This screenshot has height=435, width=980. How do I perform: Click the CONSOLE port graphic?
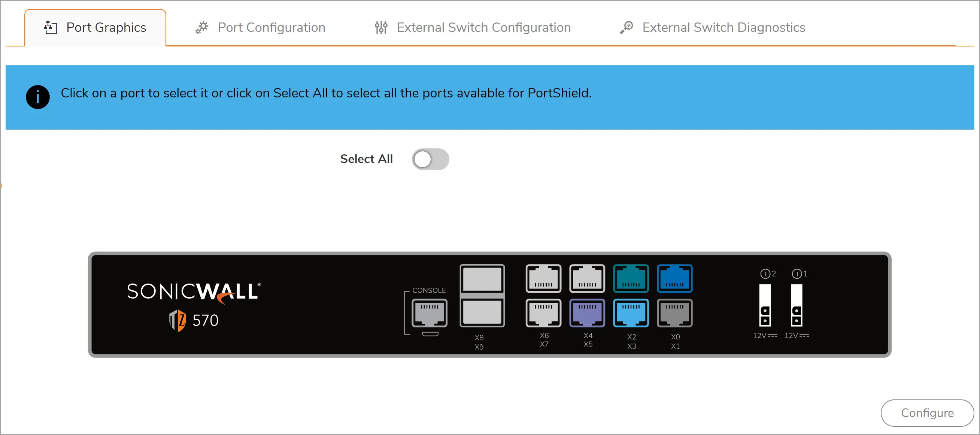tap(430, 313)
